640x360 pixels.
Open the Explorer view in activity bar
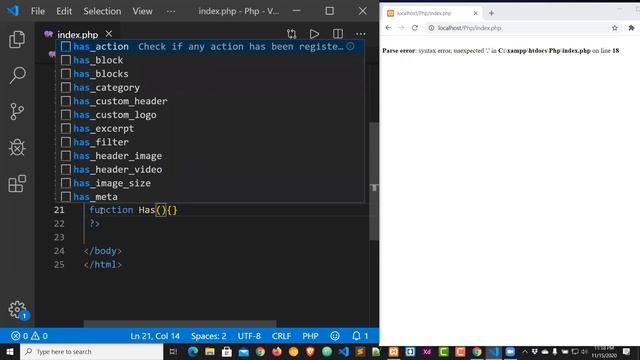[x=17, y=40]
